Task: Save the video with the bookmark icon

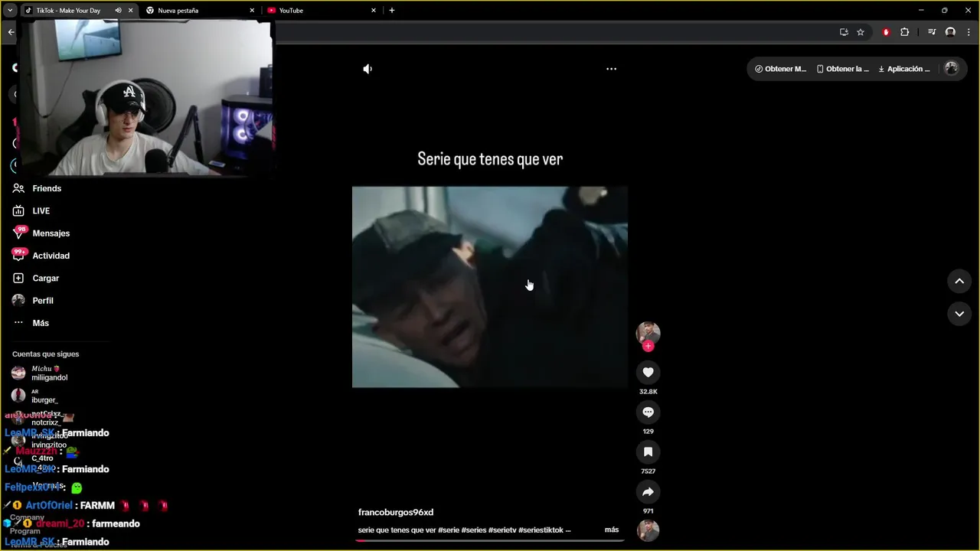Action: click(648, 452)
